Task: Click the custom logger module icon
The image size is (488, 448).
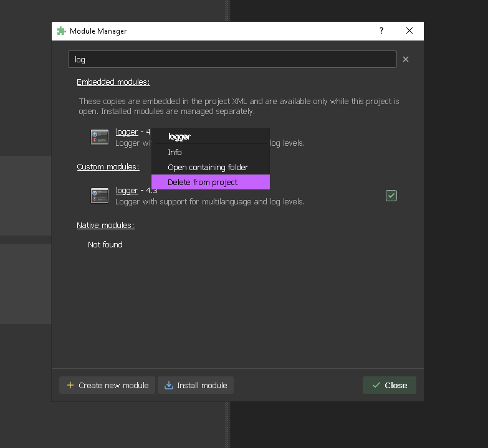Action: [x=100, y=196]
